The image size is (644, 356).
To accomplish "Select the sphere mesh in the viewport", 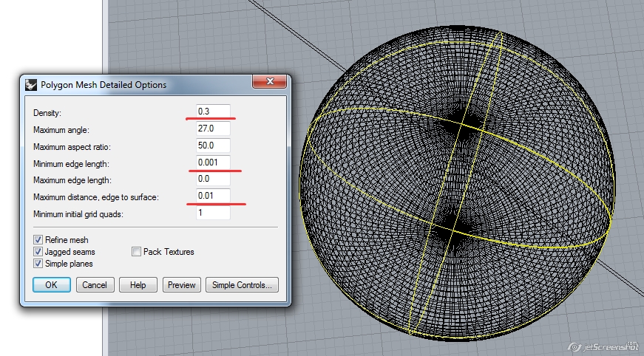I will (x=456, y=182).
